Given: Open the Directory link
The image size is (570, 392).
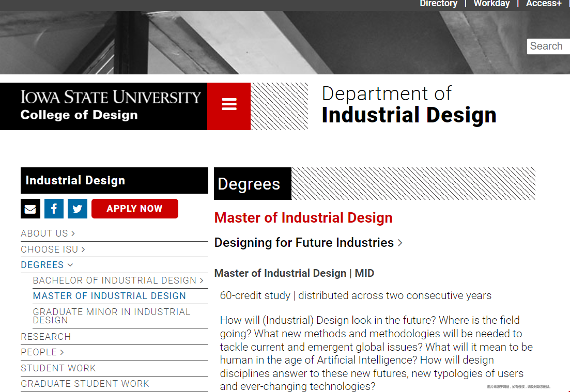Looking at the screenshot, I should click(438, 4).
